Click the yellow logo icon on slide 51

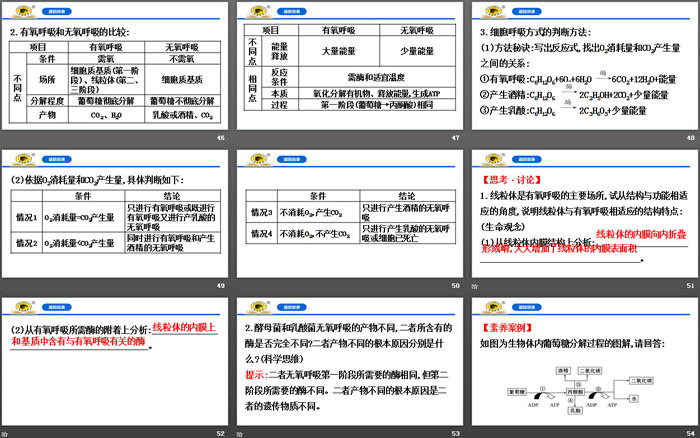(x=494, y=159)
